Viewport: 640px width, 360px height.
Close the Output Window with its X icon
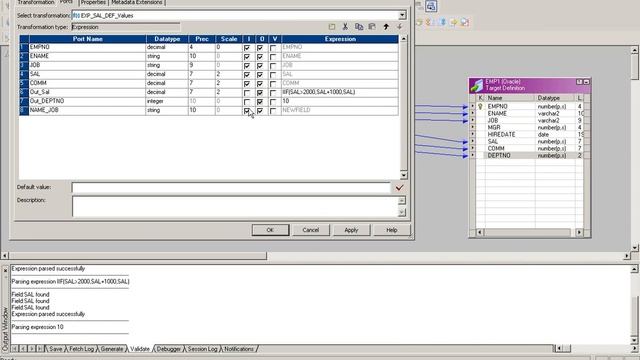click(x=5, y=270)
